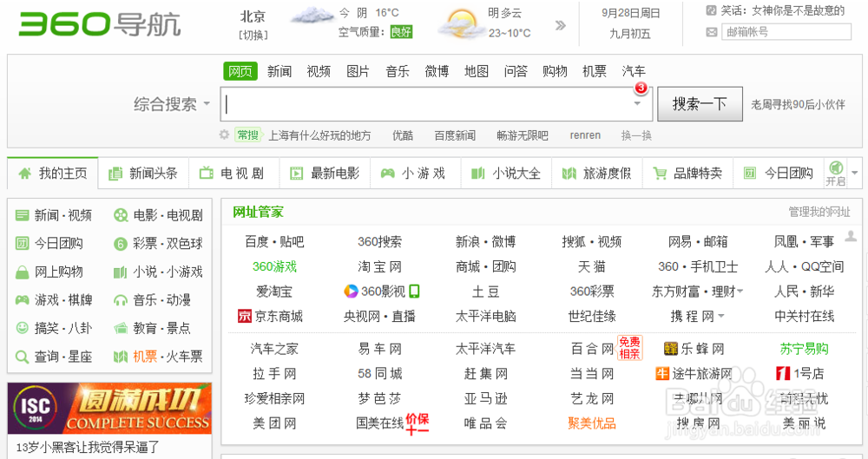868x459 pixels.
Task: Expand 携程网 dropdown arrow
Action: pos(720,317)
